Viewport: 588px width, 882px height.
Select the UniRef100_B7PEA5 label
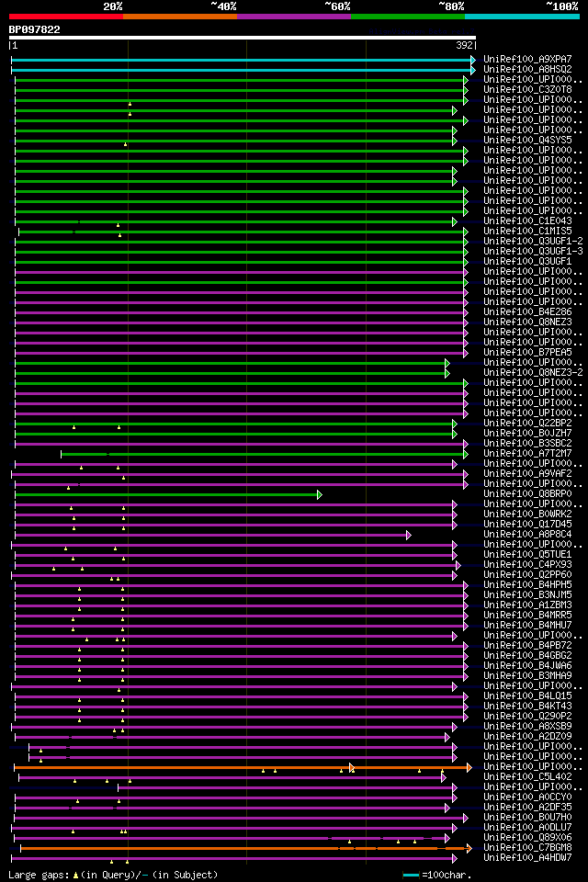click(x=527, y=353)
